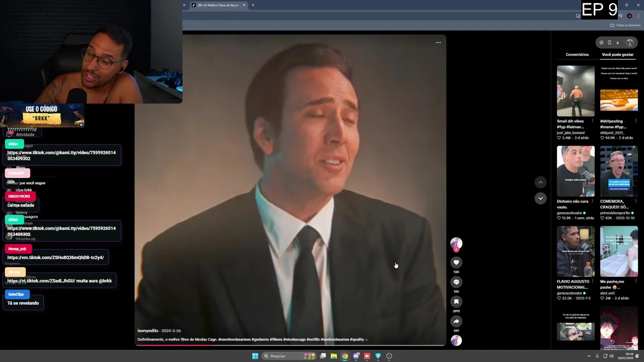
Task: Close the O Melhor Filme de Nicolas tab
Action: tap(244, 5)
